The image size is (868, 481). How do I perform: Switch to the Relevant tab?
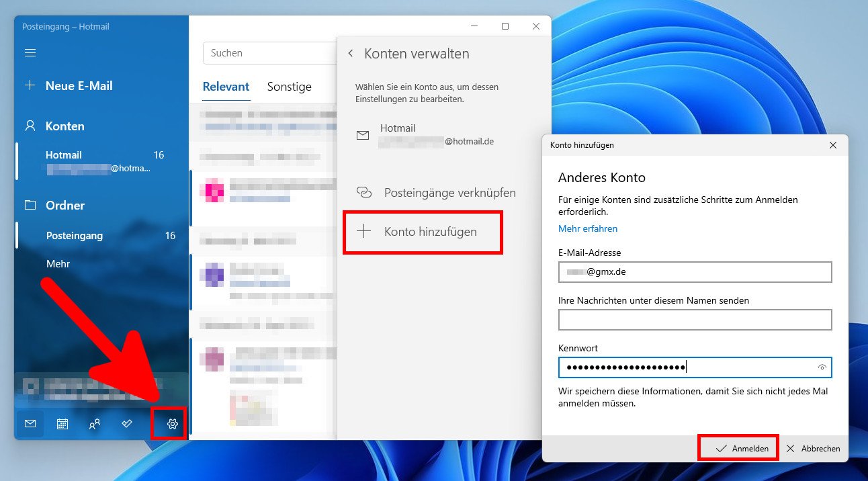(x=226, y=87)
